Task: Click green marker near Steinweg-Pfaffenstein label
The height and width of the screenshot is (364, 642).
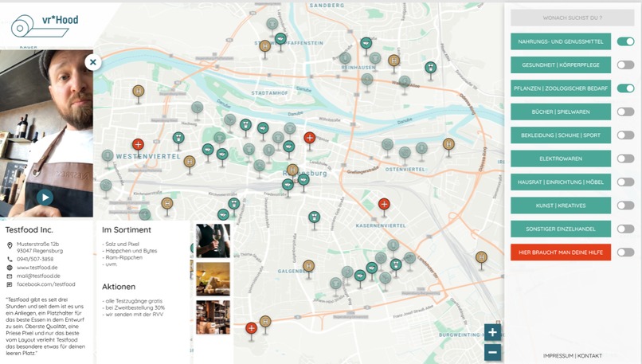Action: coord(280,39)
